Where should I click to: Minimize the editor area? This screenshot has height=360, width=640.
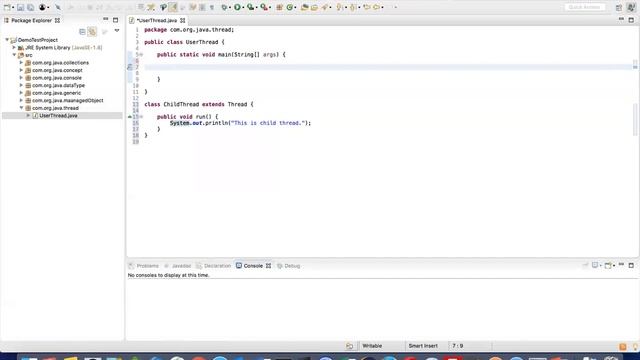(x=621, y=20)
